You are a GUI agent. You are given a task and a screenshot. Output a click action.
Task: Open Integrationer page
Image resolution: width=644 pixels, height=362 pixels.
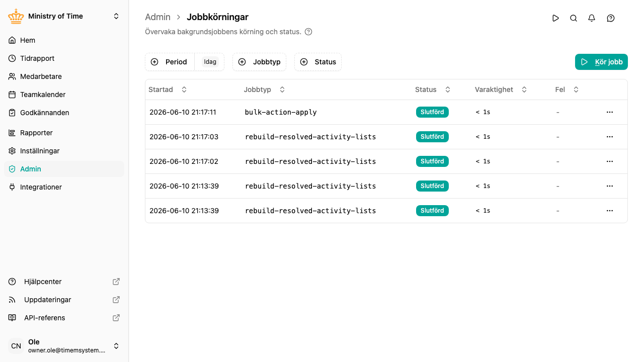click(x=64, y=187)
